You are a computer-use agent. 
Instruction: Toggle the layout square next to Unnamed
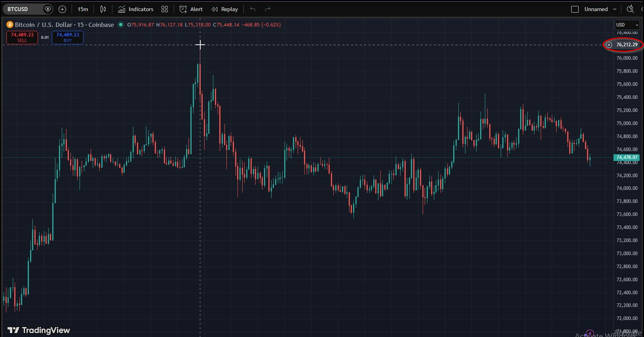point(575,9)
